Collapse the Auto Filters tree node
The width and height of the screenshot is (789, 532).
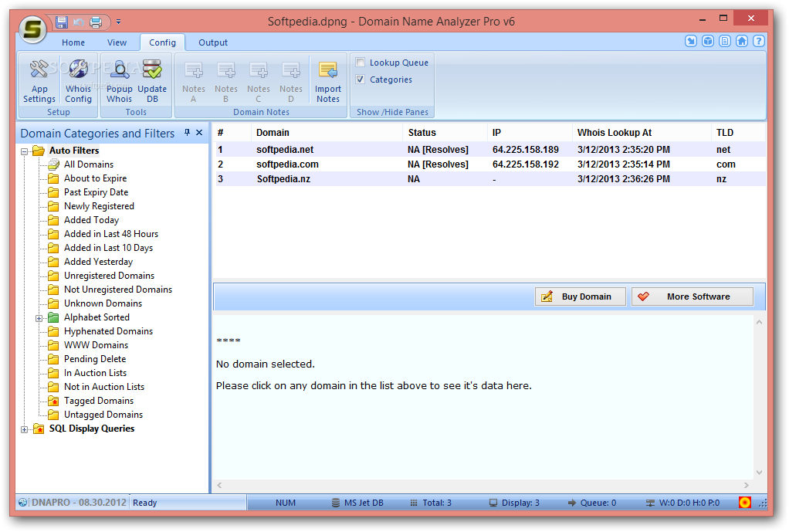(24, 151)
